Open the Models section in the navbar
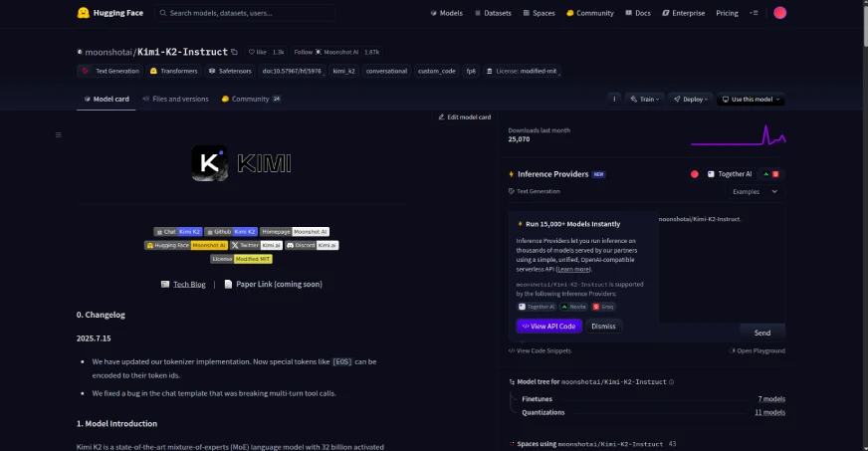This screenshot has width=868, height=451. [x=446, y=13]
